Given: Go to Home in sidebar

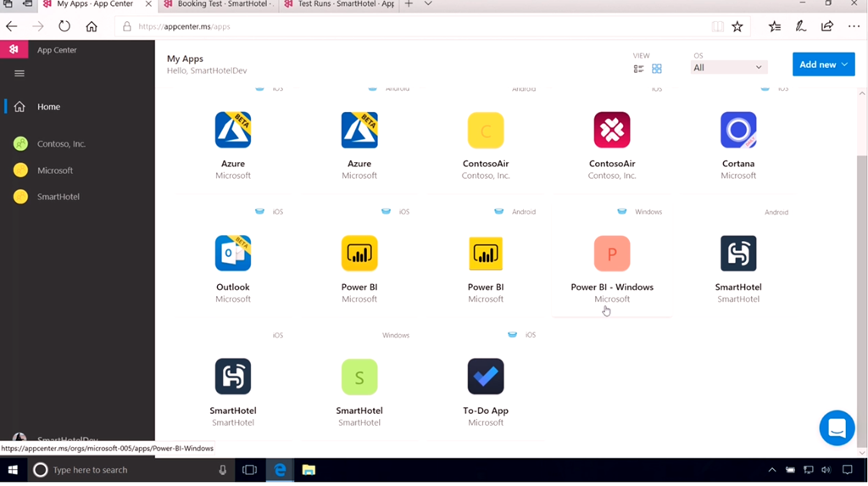Looking at the screenshot, I should click(48, 107).
